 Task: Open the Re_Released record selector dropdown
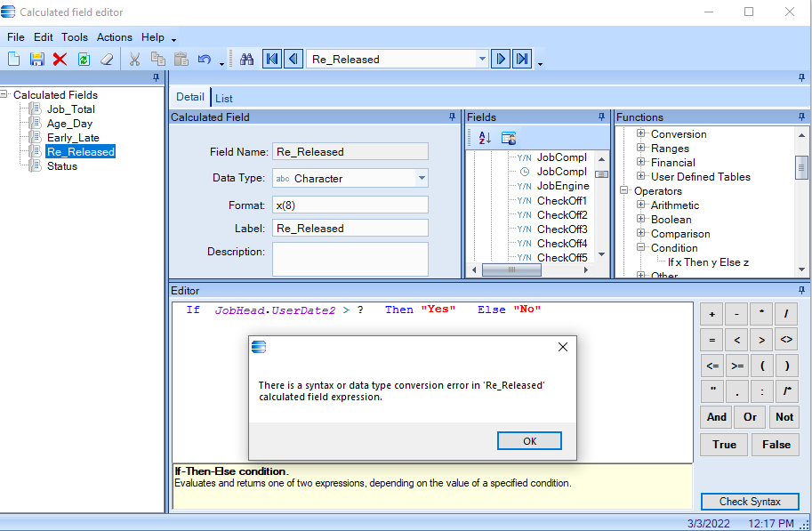482,59
